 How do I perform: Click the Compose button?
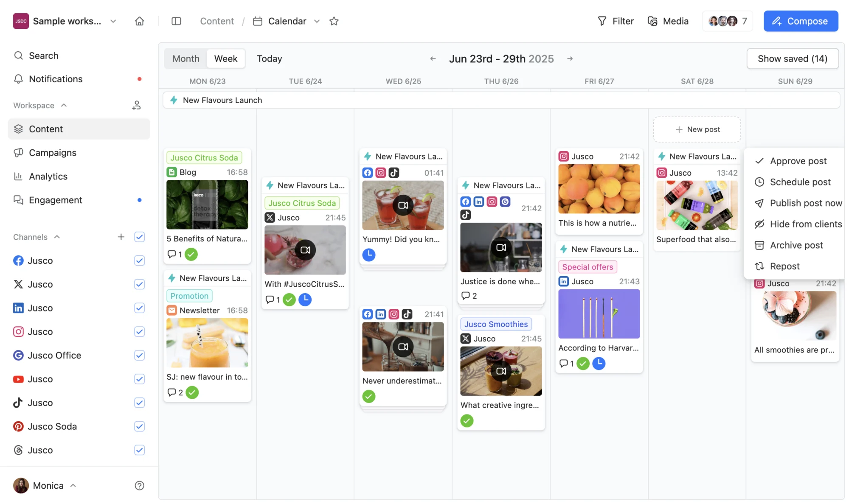[x=801, y=21]
